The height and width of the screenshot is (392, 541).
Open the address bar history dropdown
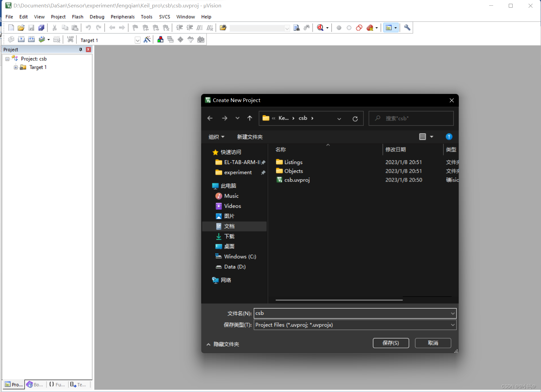[x=339, y=119]
